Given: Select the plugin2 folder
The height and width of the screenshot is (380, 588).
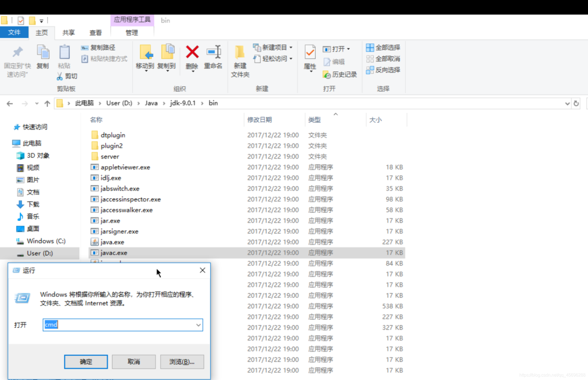Looking at the screenshot, I should 107,146.
